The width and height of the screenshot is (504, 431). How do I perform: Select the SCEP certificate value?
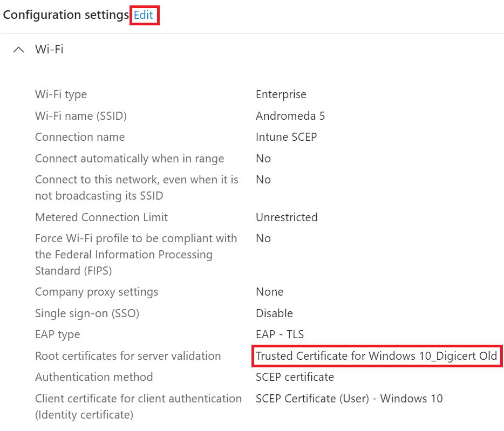pyautogui.click(x=295, y=377)
